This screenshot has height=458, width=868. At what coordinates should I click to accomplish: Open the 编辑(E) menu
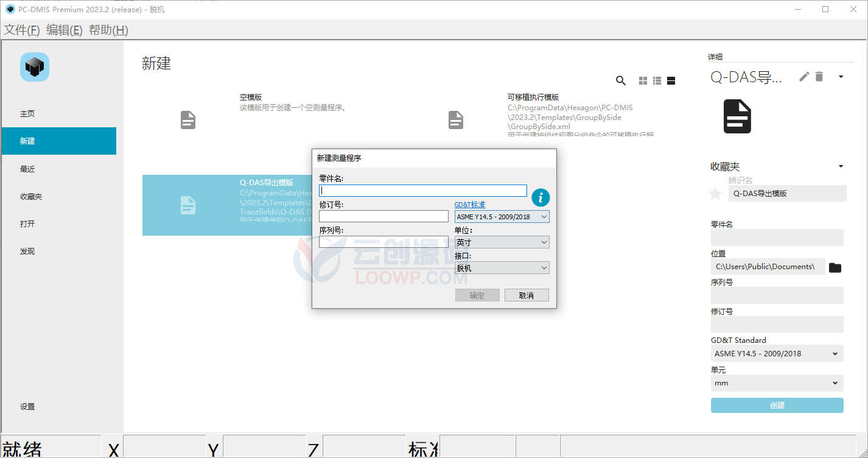[x=65, y=30]
